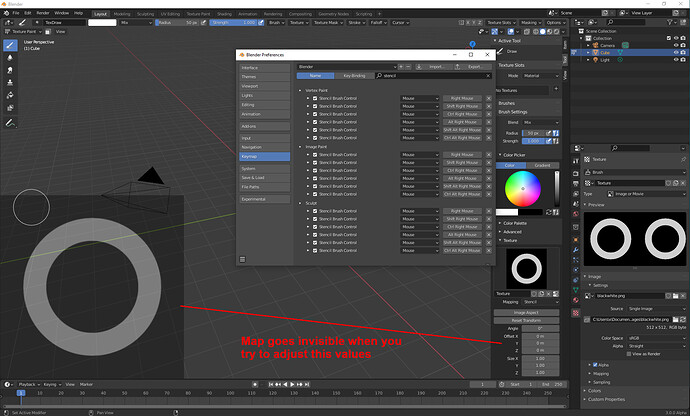Screen dimensions: 690x416
Task: Select the Smear tool in toolbar
Action: [x=10, y=70]
